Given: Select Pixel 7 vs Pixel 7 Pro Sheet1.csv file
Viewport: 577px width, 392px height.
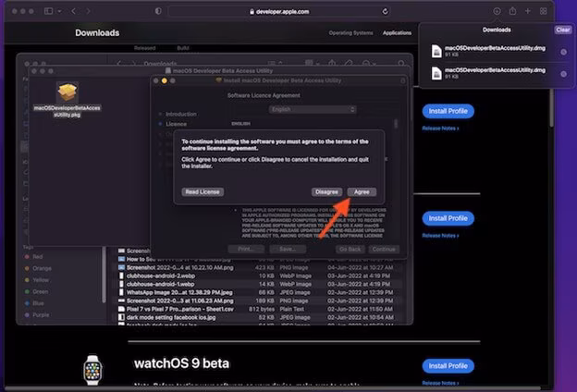Looking at the screenshot, I should (257, 309).
